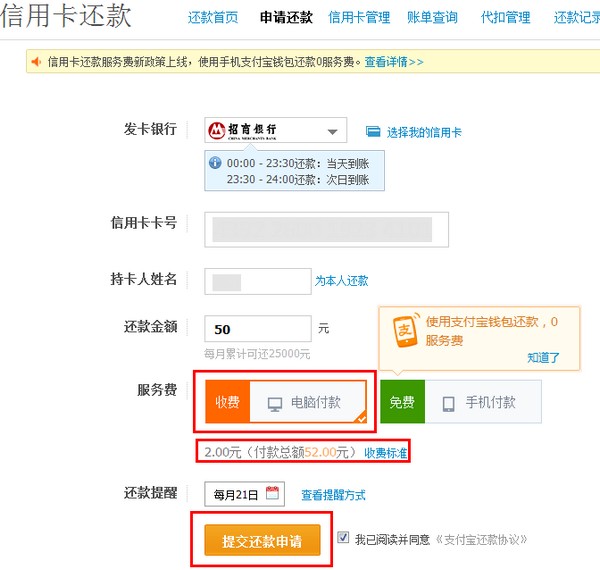Viewport: 600px width, 570px height.
Task: Open 选择我的信用卡 link
Action: (424, 132)
